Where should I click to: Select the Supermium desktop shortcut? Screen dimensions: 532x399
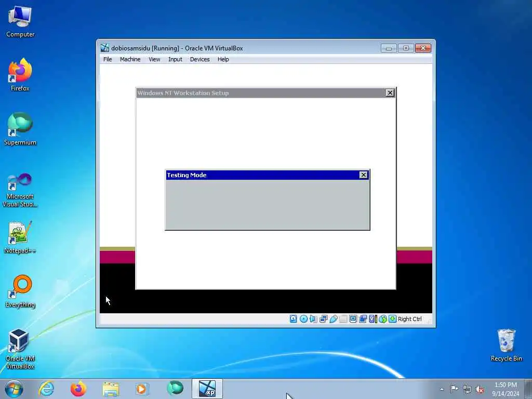(x=20, y=129)
